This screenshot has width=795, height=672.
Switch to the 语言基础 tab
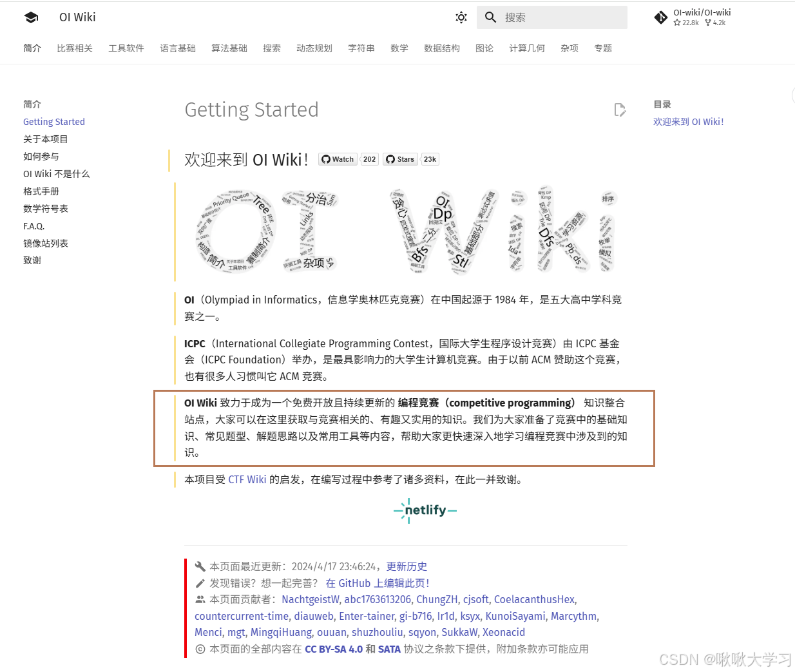point(178,48)
